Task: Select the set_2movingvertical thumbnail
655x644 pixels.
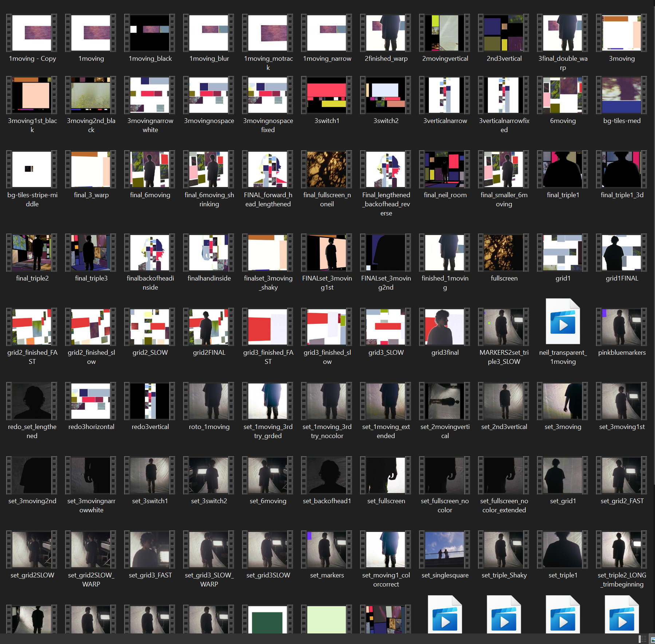Action: coord(445,401)
